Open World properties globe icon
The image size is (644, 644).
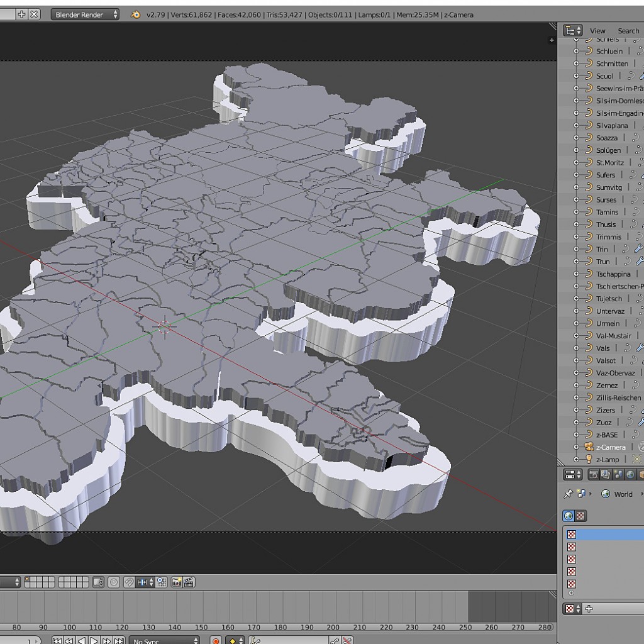pyautogui.click(x=630, y=475)
